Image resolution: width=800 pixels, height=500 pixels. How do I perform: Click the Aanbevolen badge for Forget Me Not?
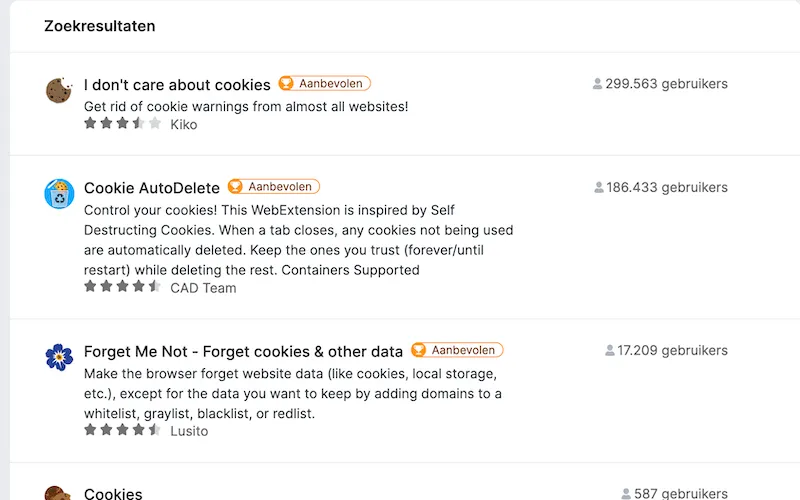coord(457,350)
